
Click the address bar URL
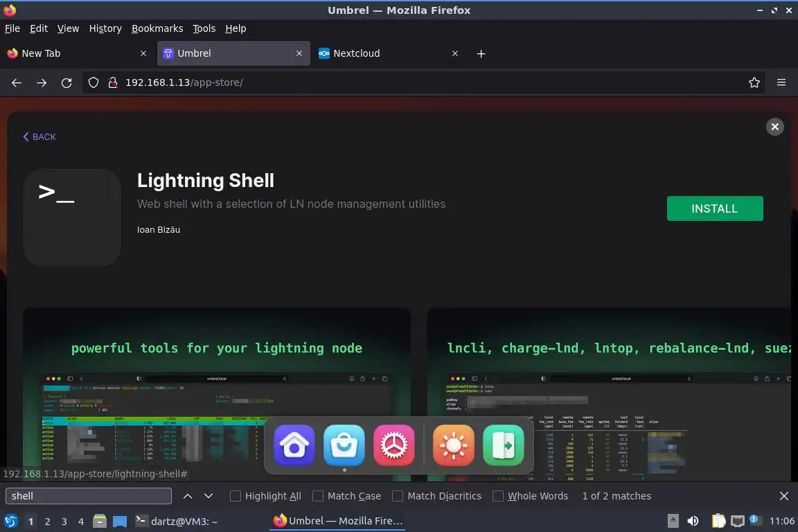184,82
